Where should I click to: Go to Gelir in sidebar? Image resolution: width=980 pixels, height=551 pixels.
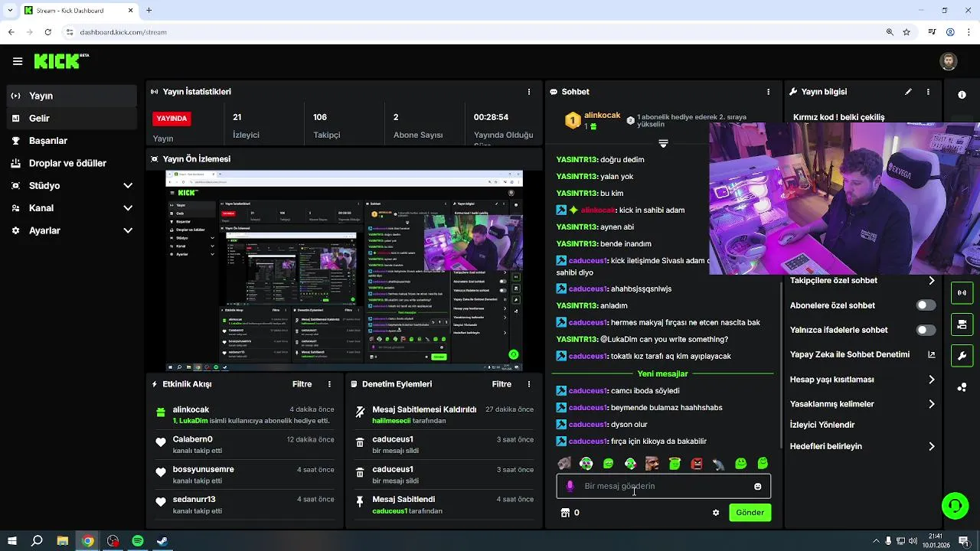pos(73,119)
